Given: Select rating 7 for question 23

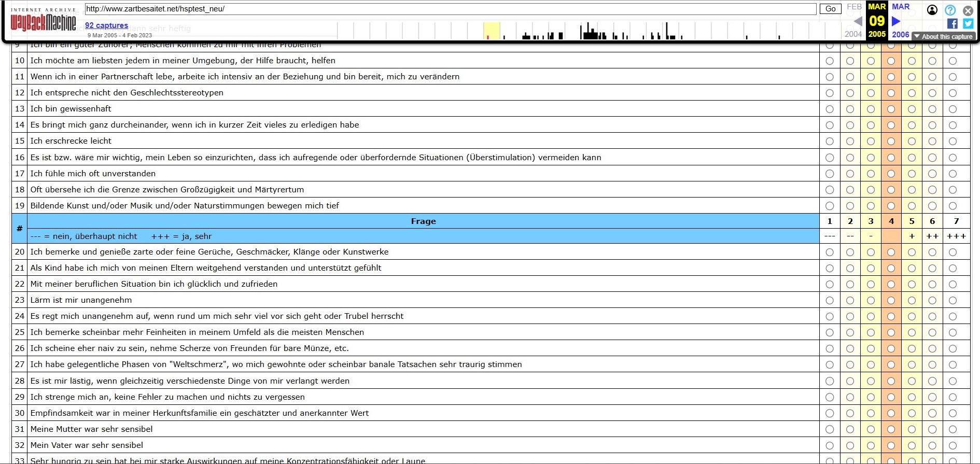Looking at the screenshot, I should 953,300.
